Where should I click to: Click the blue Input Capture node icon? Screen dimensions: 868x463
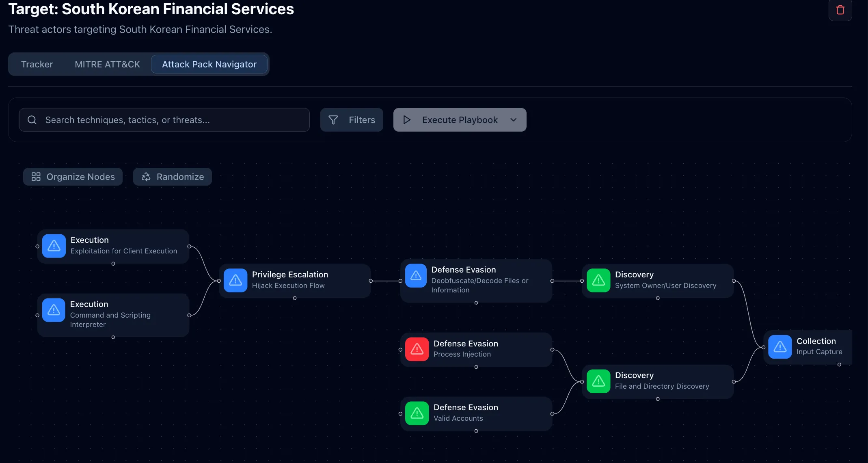click(780, 347)
